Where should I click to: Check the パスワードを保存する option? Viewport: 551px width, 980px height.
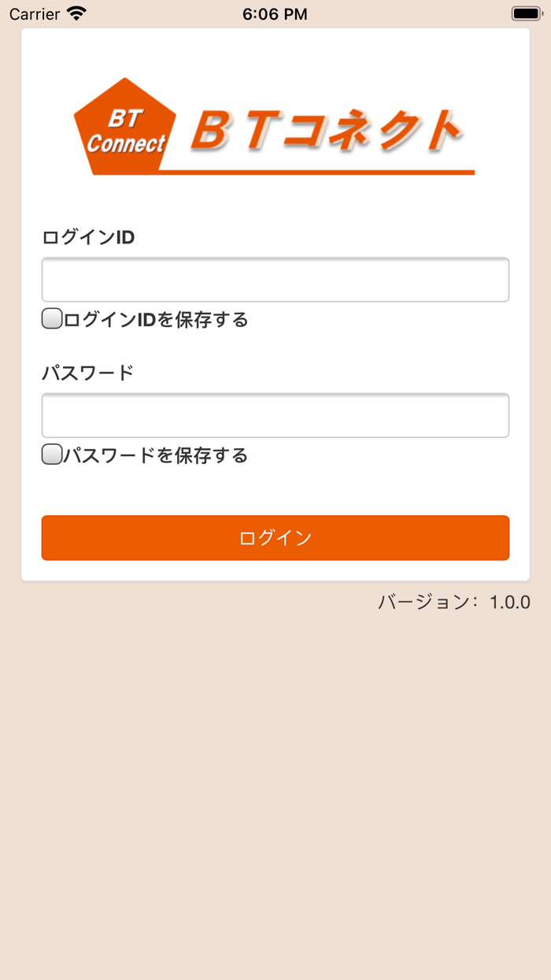[50, 453]
